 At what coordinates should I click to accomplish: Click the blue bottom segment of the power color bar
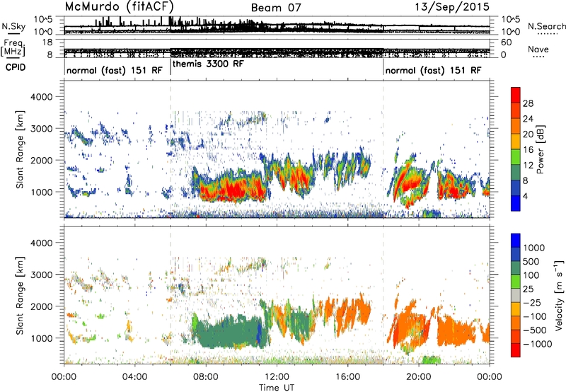pos(516,203)
